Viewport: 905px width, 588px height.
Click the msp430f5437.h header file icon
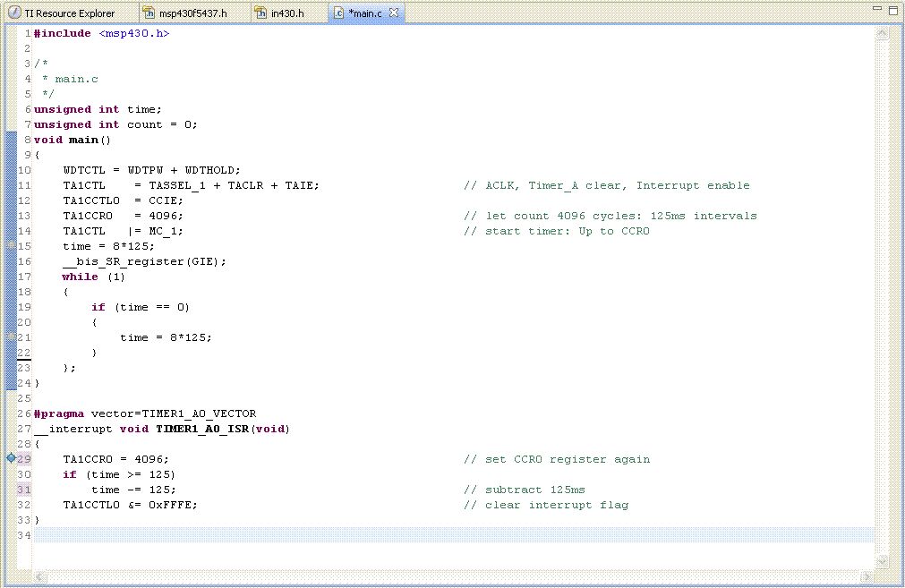149,13
